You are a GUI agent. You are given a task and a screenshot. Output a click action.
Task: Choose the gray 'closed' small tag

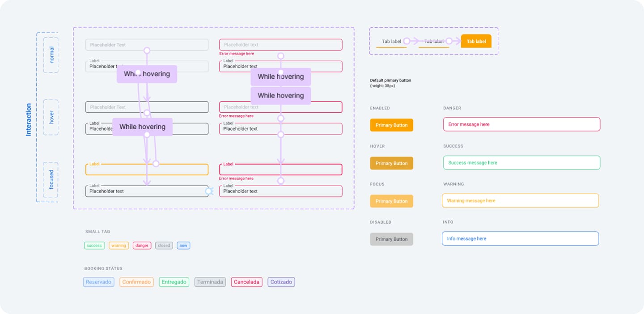click(x=164, y=246)
